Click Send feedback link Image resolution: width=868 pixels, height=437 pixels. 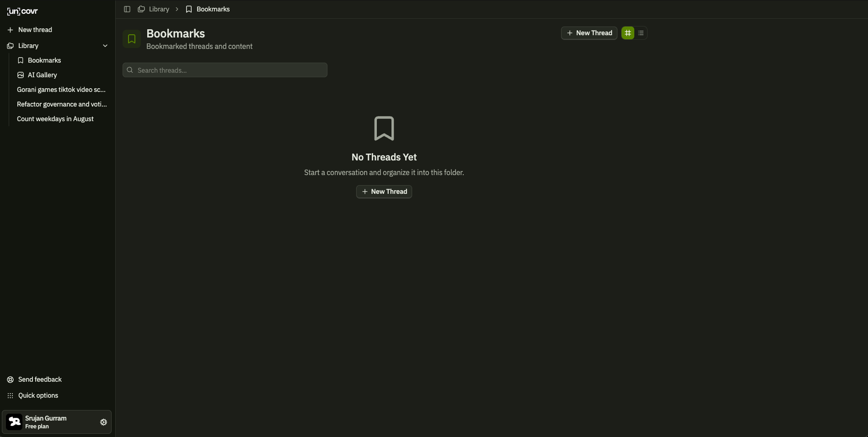tap(40, 379)
